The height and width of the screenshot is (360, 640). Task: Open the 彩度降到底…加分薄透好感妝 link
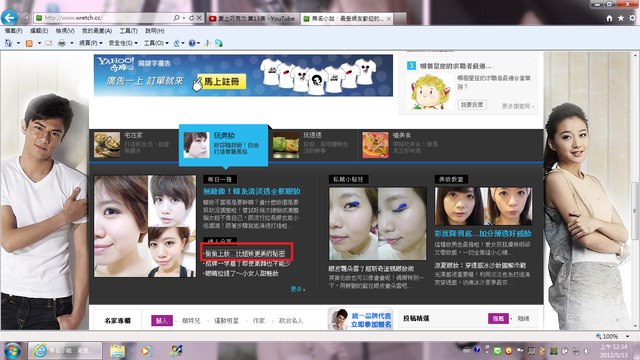(x=483, y=233)
